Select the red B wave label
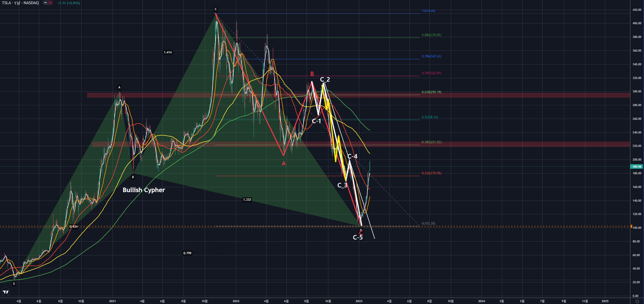Image resolution: width=644 pixels, height=304 pixels. pos(312,74)
